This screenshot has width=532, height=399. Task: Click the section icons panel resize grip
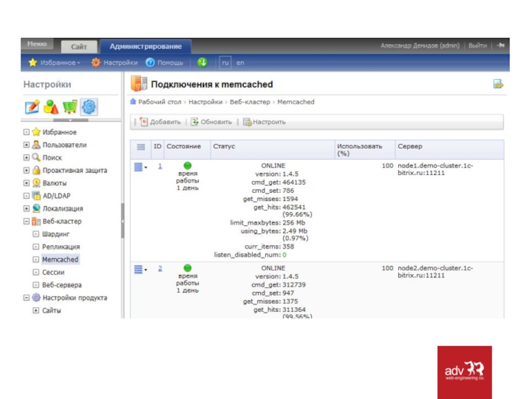click(70, 120)
